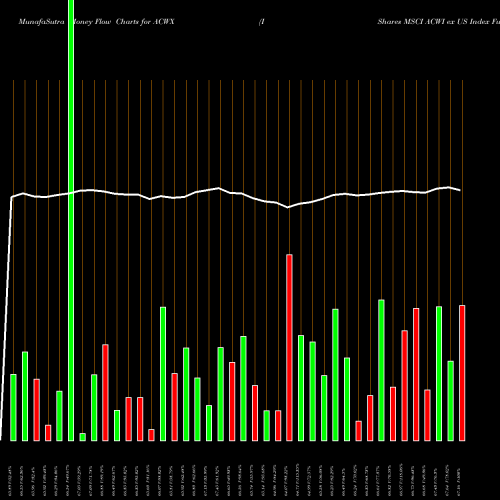Image resolution: width=500 pixels, height=500 pixels.
Task: Click the 'MunafaSutra Money Flow Charts for ACWX' title
Action: (96, 22)
